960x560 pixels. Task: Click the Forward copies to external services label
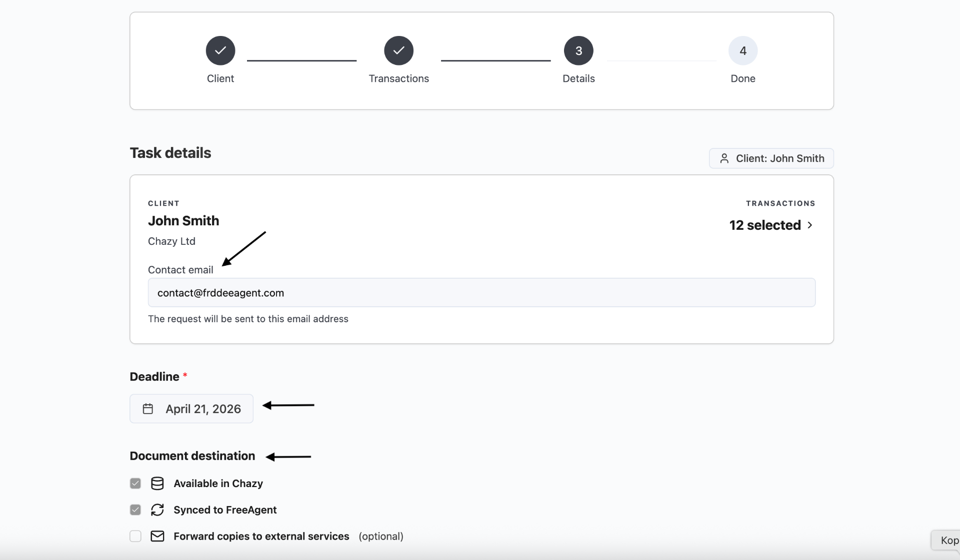click(x=261, y=536)
